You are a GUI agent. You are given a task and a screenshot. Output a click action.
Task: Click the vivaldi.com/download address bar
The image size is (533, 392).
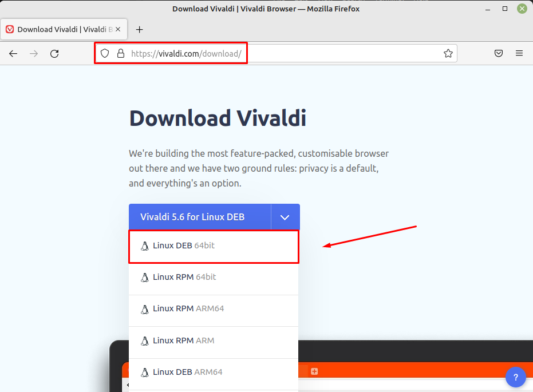tap(276, 53)
